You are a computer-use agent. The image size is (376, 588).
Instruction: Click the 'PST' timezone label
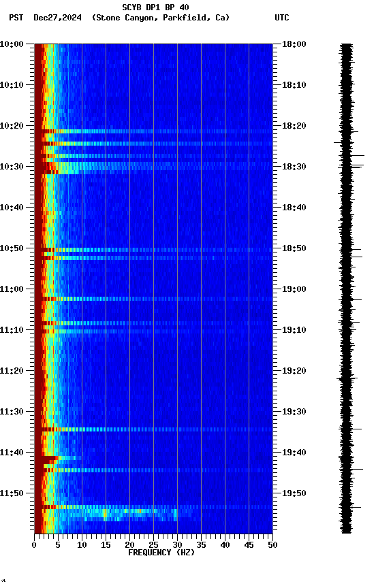(x=16, y=18)
